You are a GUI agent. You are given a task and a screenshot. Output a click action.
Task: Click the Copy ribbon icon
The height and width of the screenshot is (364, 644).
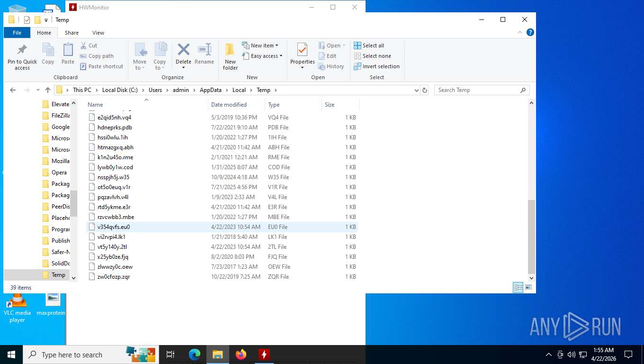(48, 54)
